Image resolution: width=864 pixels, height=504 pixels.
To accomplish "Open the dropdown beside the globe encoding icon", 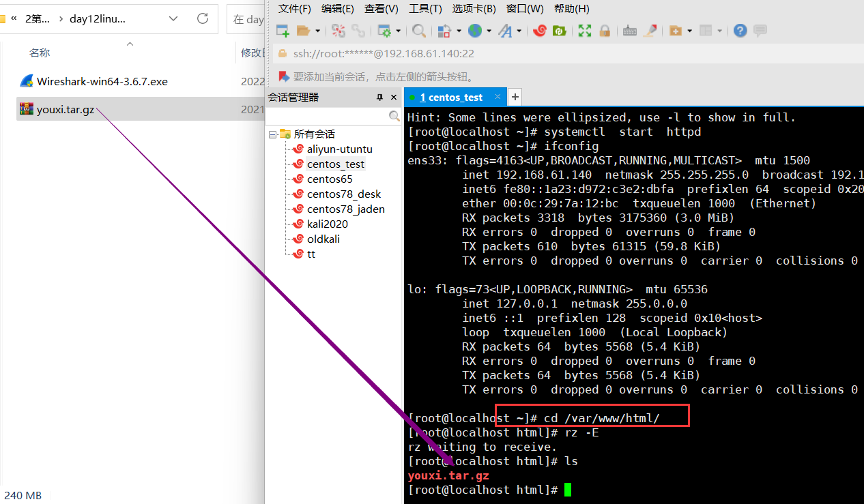I will (489, 31).
